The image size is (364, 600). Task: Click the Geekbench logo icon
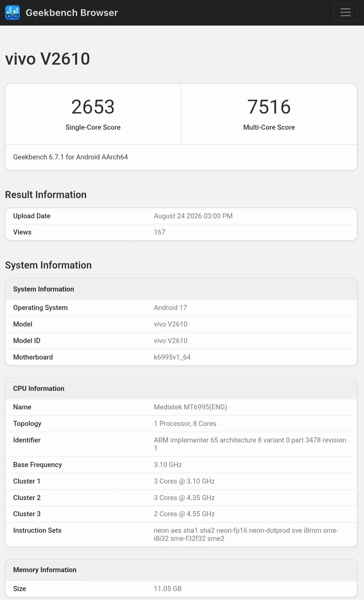click(x=12, y=12)
